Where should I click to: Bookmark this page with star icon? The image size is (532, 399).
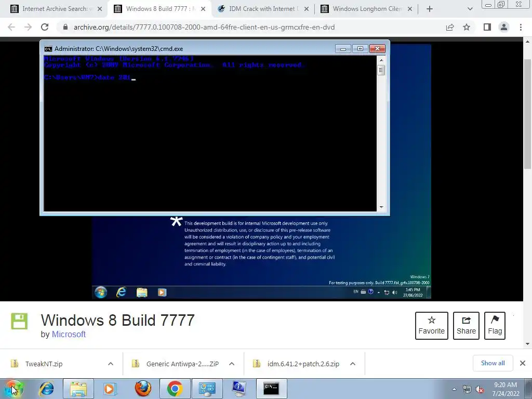(x=467, y=27)
